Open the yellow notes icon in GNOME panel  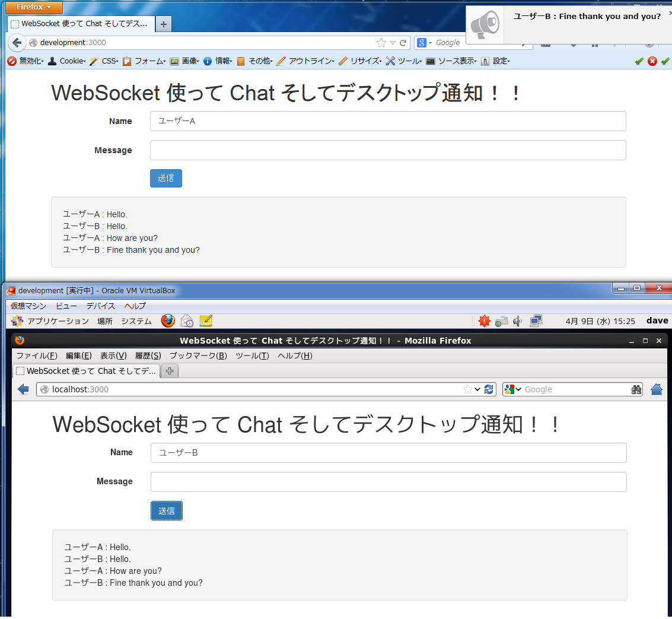(x=206, y=321)
